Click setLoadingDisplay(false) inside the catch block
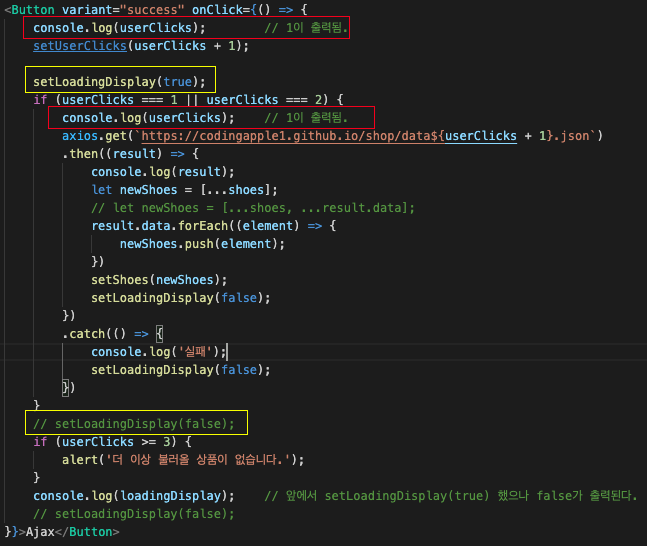Image resolution: width=647 pixels, height=546 pixels. pyautogui.click(x=181, y=370)
